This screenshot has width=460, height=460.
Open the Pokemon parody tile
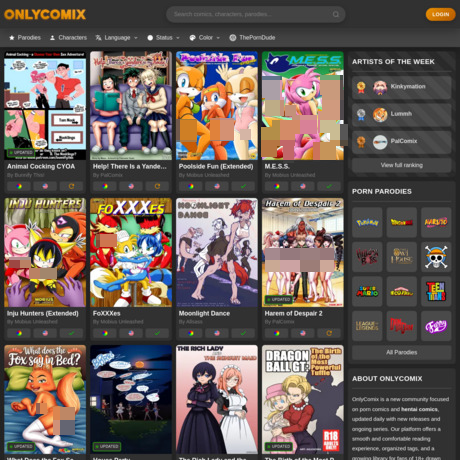click(x=367, y=222)
